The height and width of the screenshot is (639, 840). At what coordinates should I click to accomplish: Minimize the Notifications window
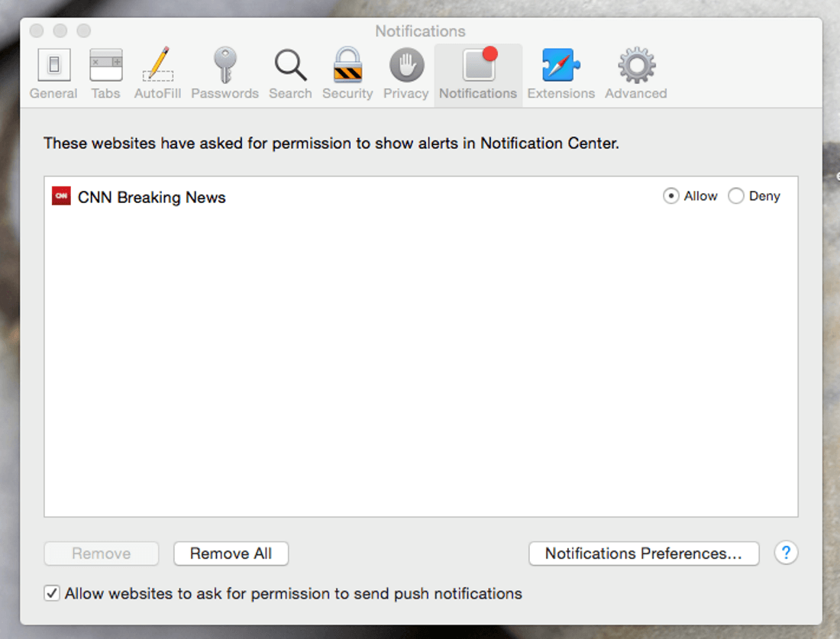[60, 31]
